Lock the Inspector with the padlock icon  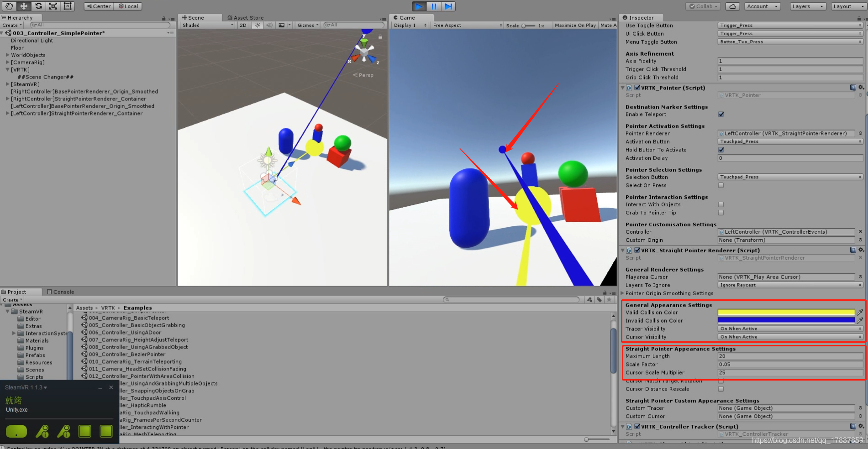coord(858,17)
